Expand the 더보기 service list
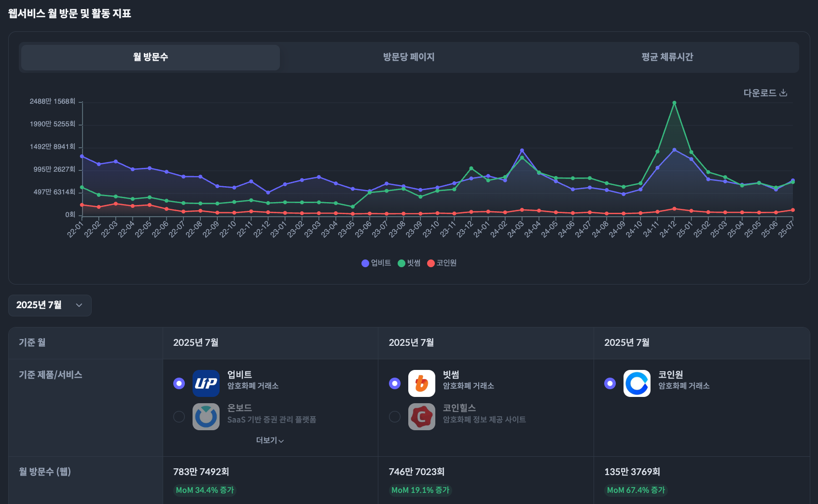Viewport: 818px width, 504px height. (270, 440)
